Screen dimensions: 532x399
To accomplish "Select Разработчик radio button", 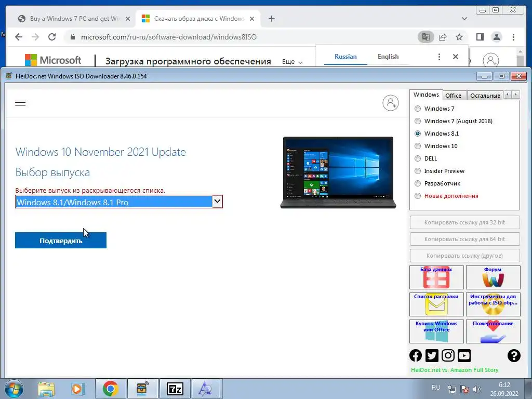I will click(418, 183).
